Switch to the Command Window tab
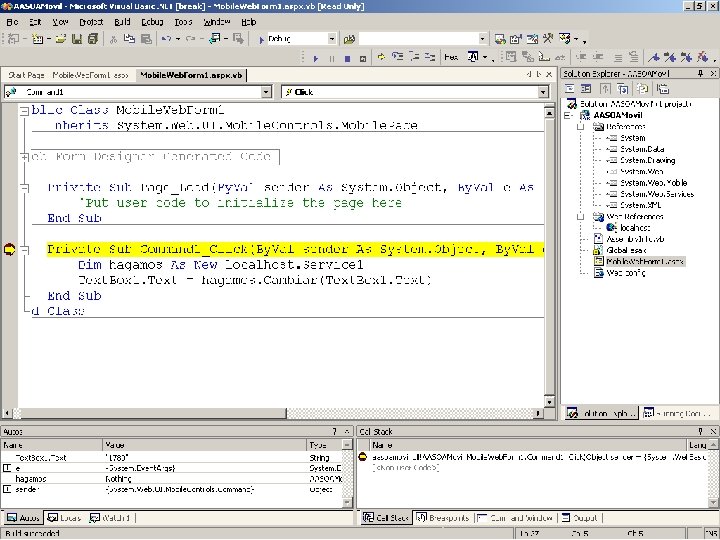Screen dimensions: 720x540 click(x=515, y=518)
